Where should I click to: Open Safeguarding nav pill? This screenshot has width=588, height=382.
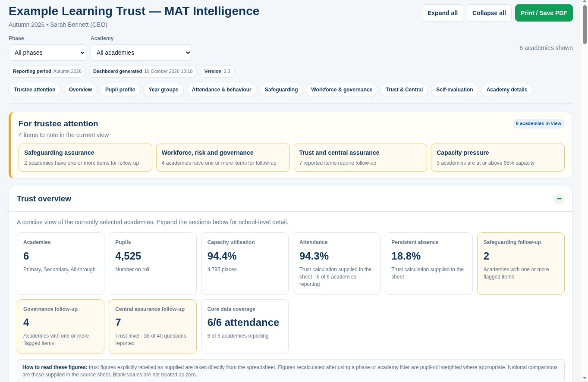pyautogui.click(x=281, y=90)
